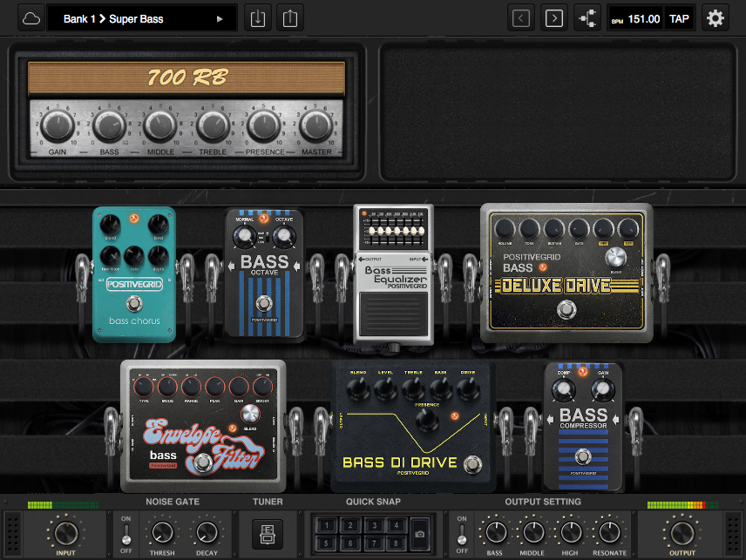Select the next preset arrow
Viewport: 746px width, 560px height.
point(554,17)
